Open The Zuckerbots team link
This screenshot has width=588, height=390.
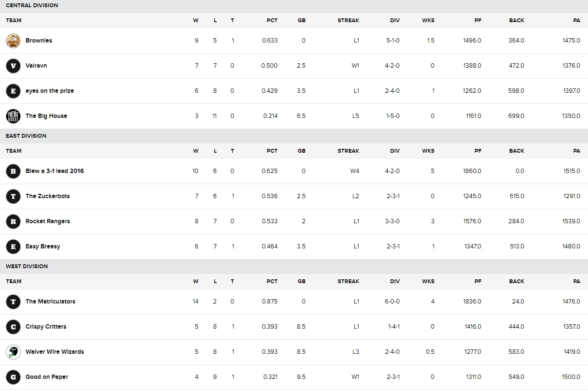tap(48, 196)
